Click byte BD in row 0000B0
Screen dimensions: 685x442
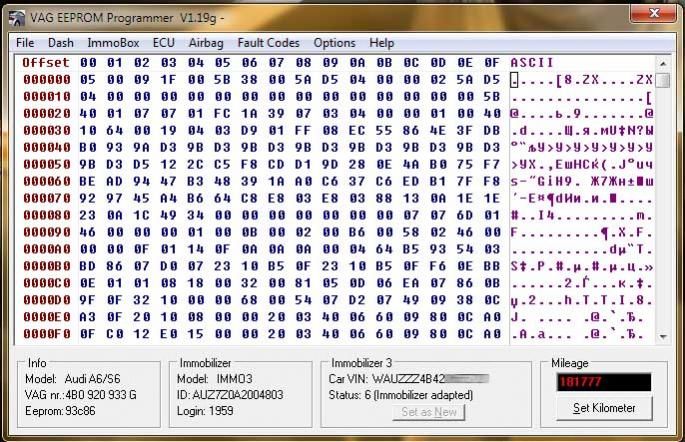pyautogui.click(x=88, y=266)
